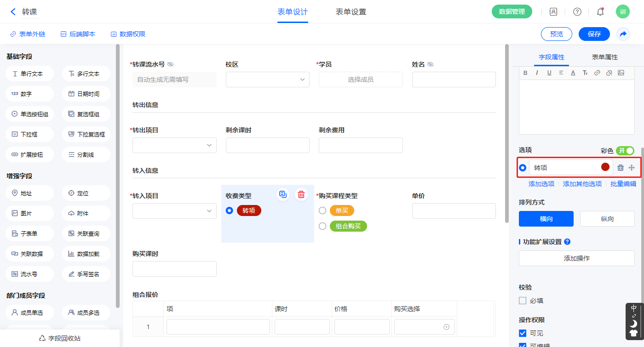Click the 添加选项 link
Image resolution: width=644 pixels, height=347 pixels.
pyautogui.click(x=541, y=184)
